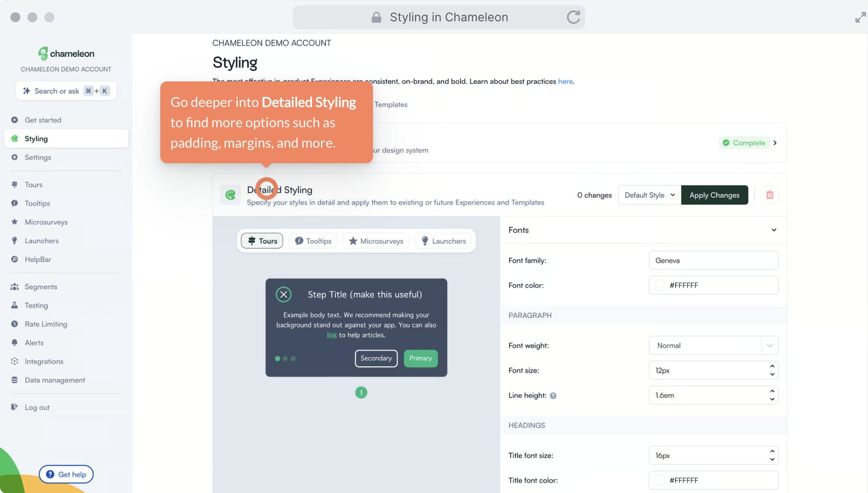Click the Chameleon logo in sidebar

[x=66, y=53]
